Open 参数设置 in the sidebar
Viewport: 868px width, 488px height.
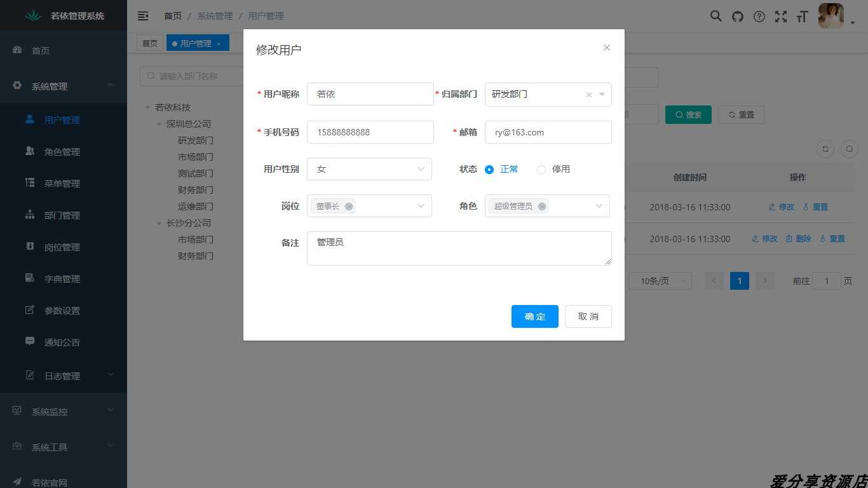pos(64,310)
